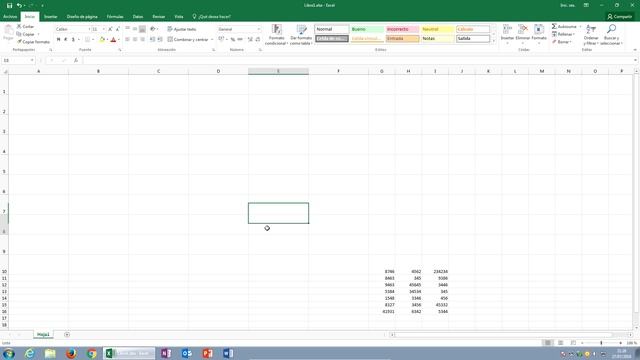Click the Autosuma sigma icon

coord(554,27)
